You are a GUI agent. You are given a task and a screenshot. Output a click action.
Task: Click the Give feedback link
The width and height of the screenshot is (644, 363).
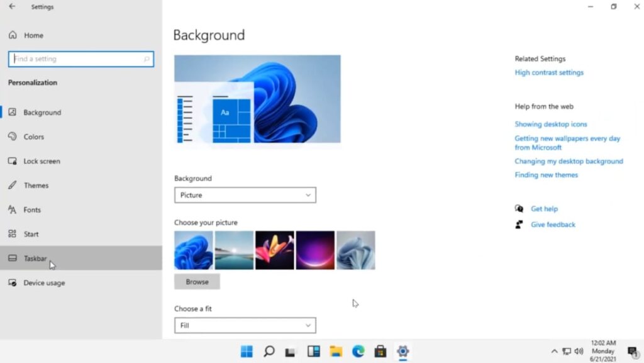(553, 225)
